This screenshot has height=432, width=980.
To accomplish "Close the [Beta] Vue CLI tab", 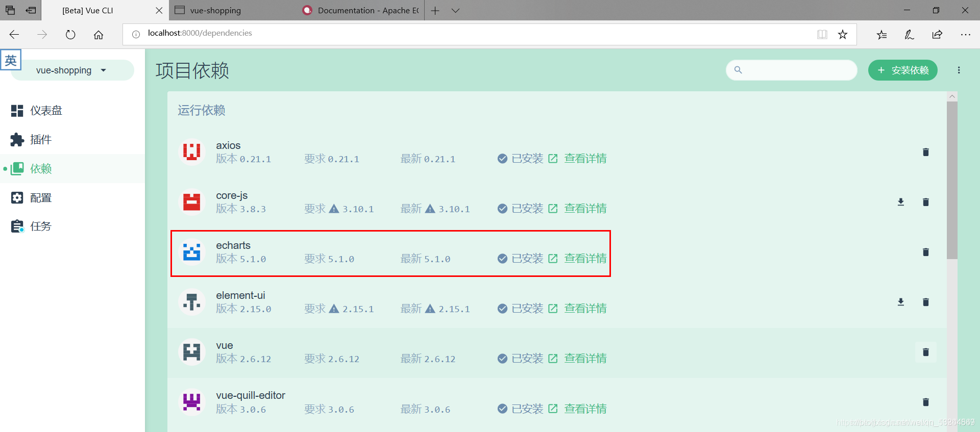I will click(x=159, y=10).
